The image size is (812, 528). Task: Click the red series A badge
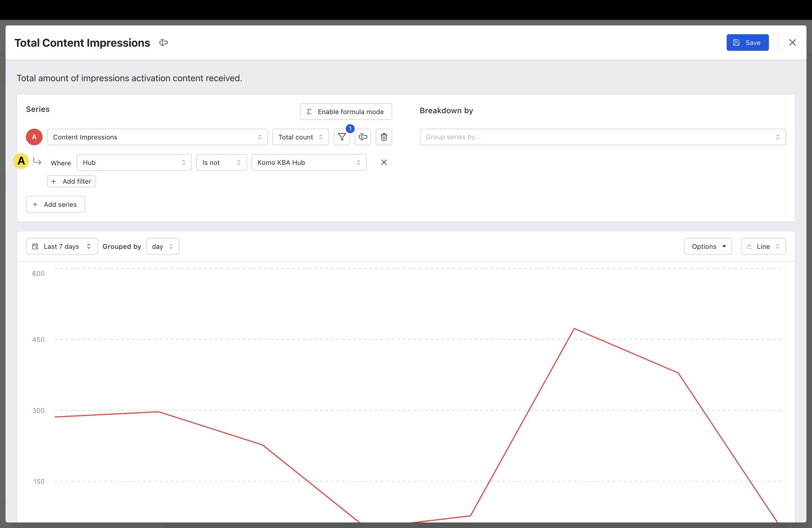pos(34,137)
